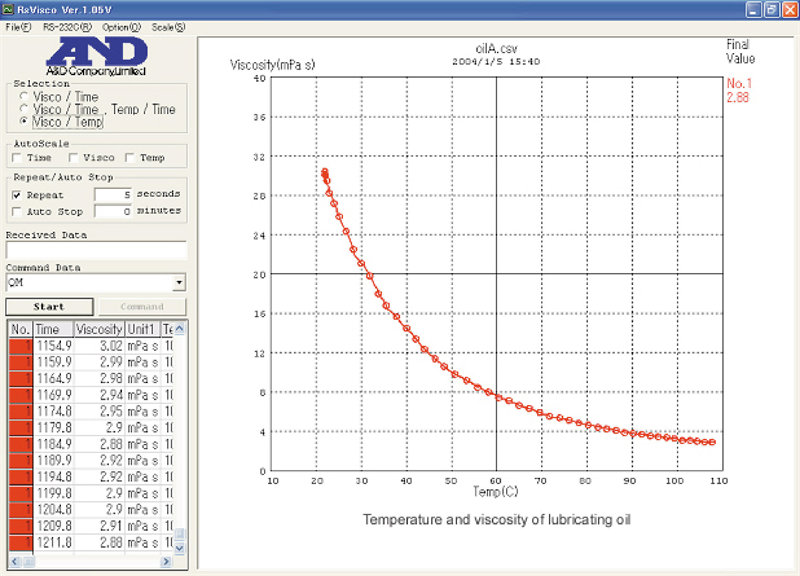This screenshot has height=576, width=800.
Task: Enable AutoScale Time checkbox
Action: click(16, 158)
